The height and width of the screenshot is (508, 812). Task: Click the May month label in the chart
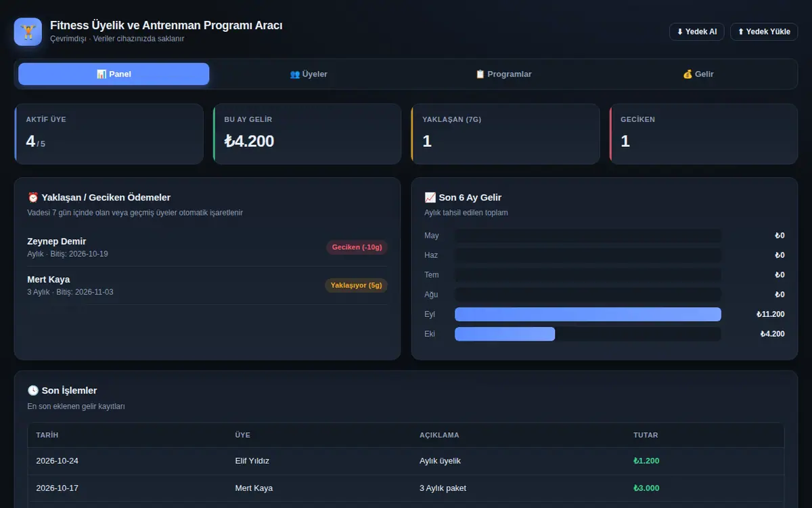[432, 236]
